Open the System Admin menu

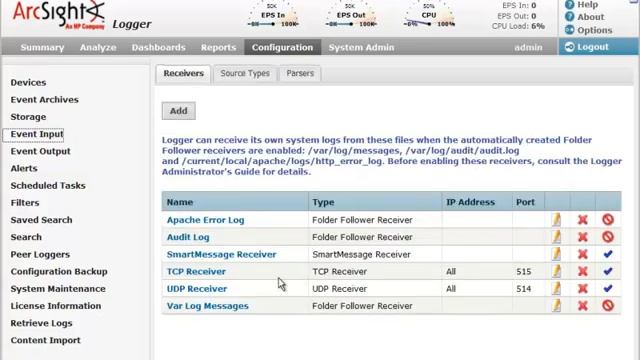pos(361,47)
